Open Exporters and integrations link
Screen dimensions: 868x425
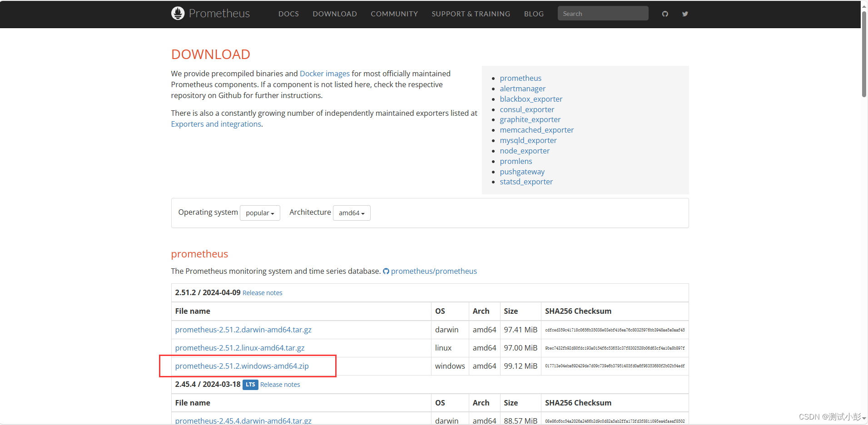[216, 124]
